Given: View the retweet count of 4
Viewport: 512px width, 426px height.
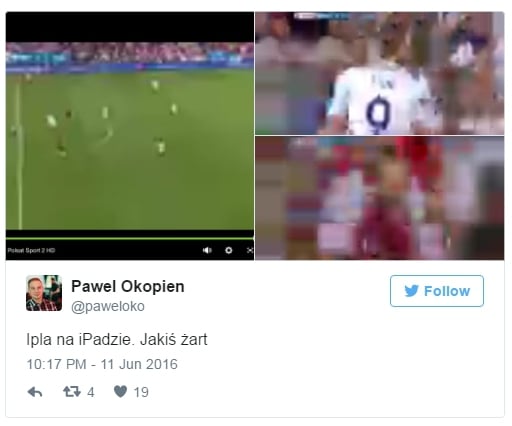Looking at the screenshot, I should (x=91, y=392).
